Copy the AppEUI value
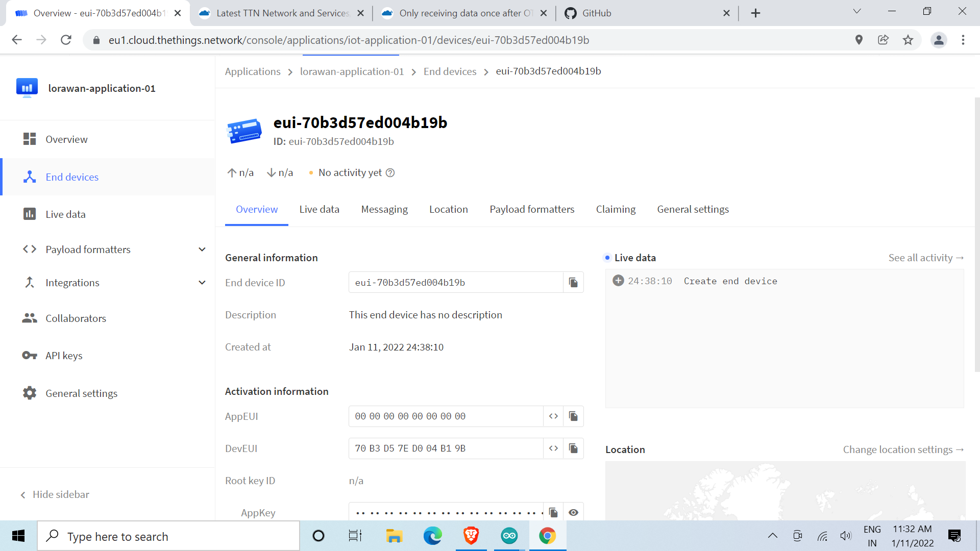The width and height of the screenshot is (980, 551). pos(573,416)
